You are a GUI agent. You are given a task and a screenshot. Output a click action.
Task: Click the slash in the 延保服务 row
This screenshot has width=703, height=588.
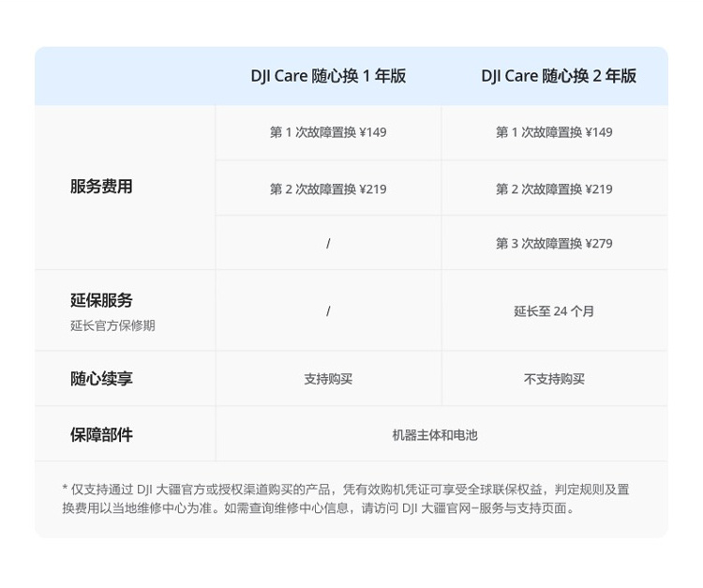click(x=328, y=310)
